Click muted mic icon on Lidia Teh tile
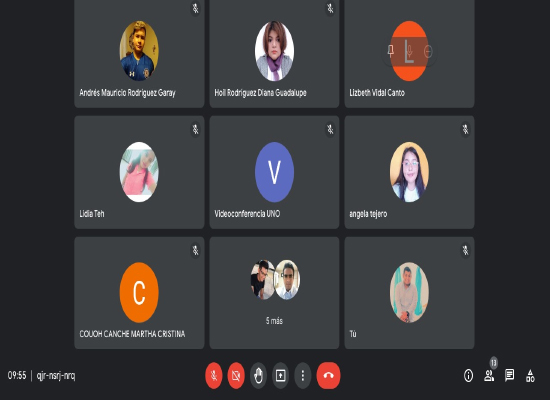 point(195,129)
